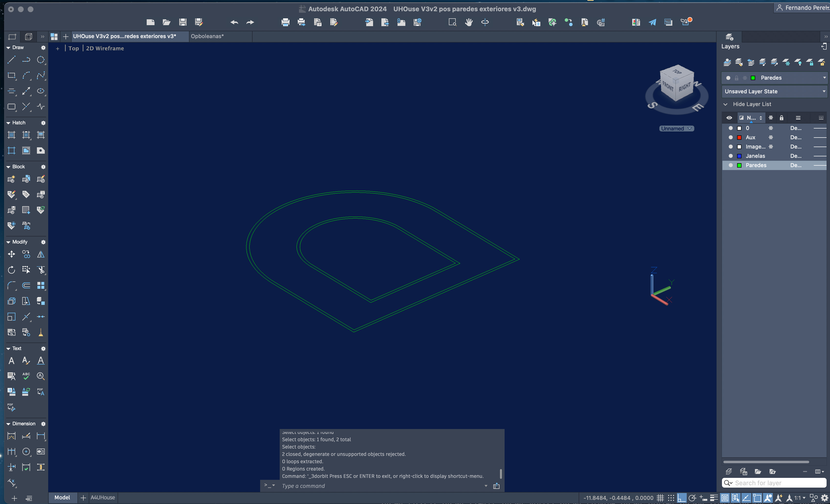Select the Fillet tool
The image size is (830, 504).
pos(11,286)
